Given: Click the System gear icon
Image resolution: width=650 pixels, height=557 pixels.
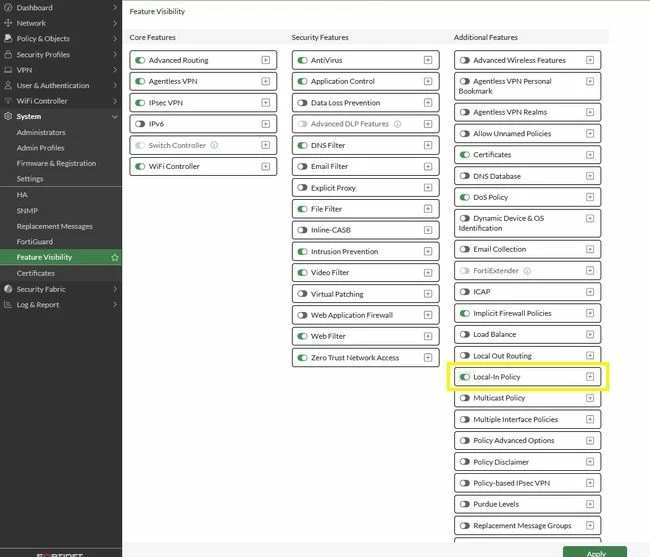Looking at the screenshot, I should click(x=8, y=116).
